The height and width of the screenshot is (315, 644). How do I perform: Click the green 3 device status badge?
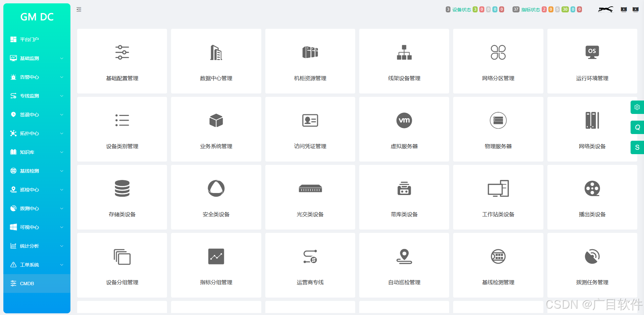tap(475, 9)
